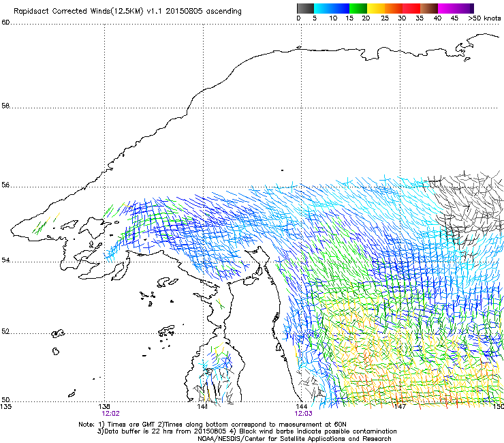
Task: Click the yellow 20-25 knots color segment
Action: click(x=376, y=8)
